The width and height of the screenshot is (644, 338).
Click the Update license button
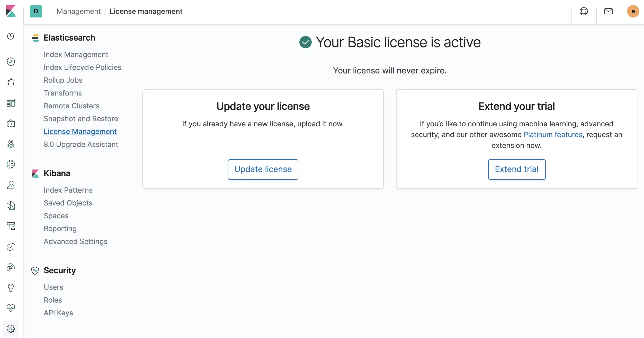coord(263,169)
